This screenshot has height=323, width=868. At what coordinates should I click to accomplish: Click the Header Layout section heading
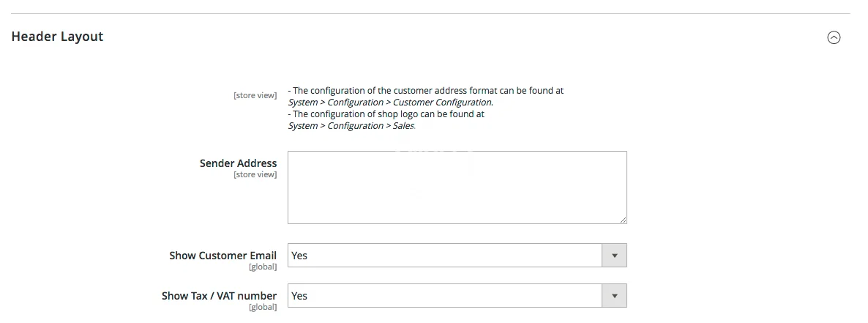[x=57, y=37]
